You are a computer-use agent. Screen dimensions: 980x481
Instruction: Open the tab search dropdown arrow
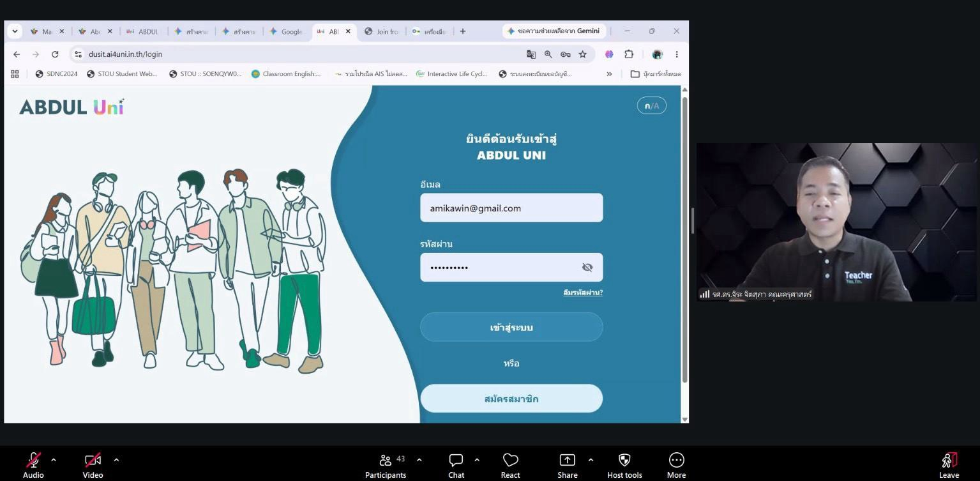(x=15, y=31)
